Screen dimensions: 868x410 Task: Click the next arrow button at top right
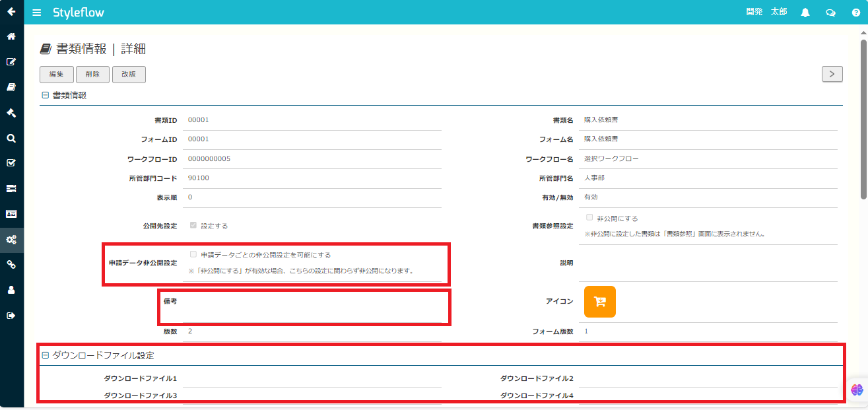tap(832, 74)
